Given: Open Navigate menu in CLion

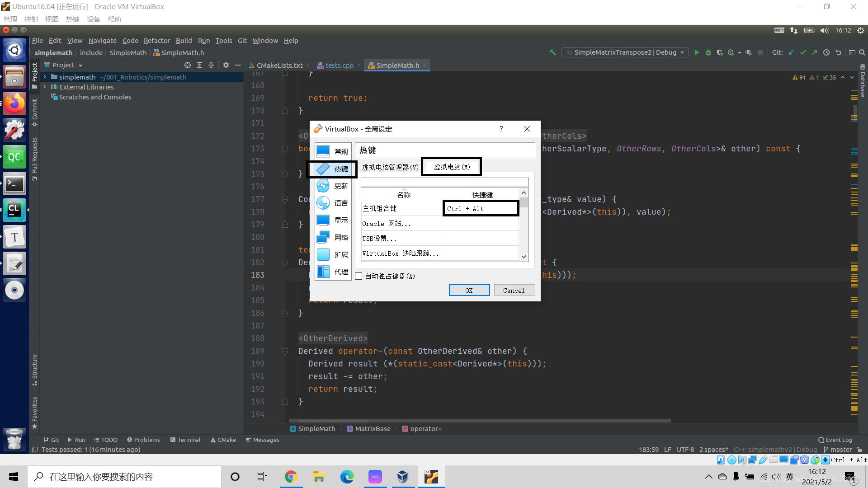Looking at the screenshot, I should [102, 40].
